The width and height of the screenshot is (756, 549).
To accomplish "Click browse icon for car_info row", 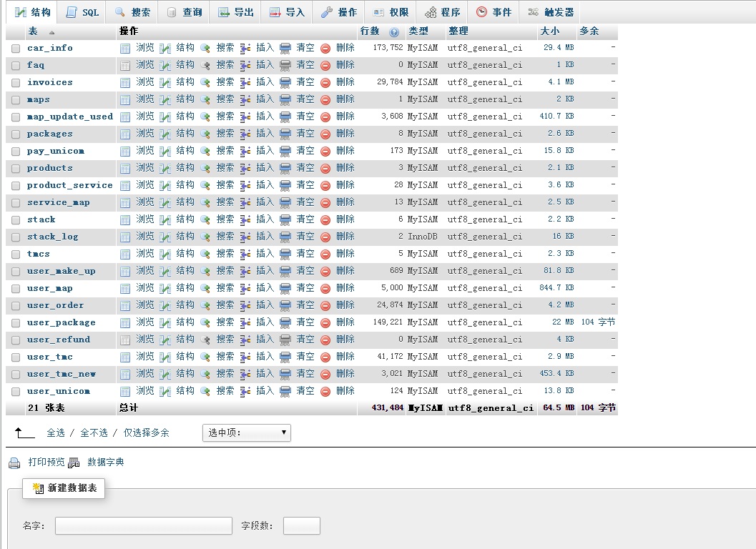I will (125, 48).
